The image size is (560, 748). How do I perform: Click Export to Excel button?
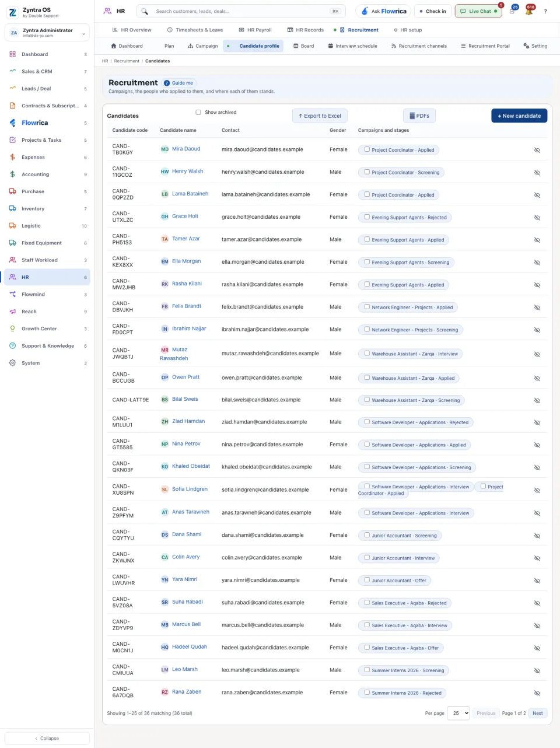coord(320,116)
